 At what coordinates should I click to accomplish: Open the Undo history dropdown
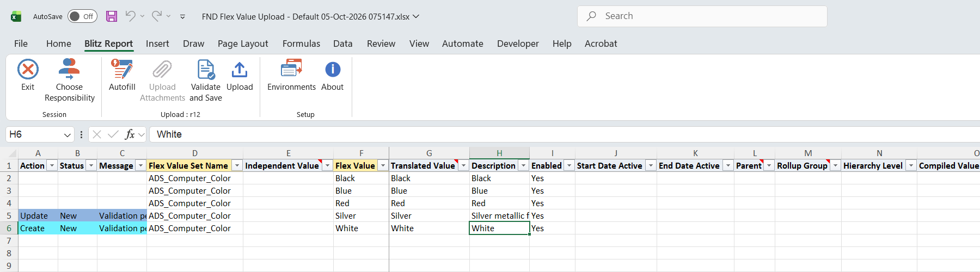142,16
